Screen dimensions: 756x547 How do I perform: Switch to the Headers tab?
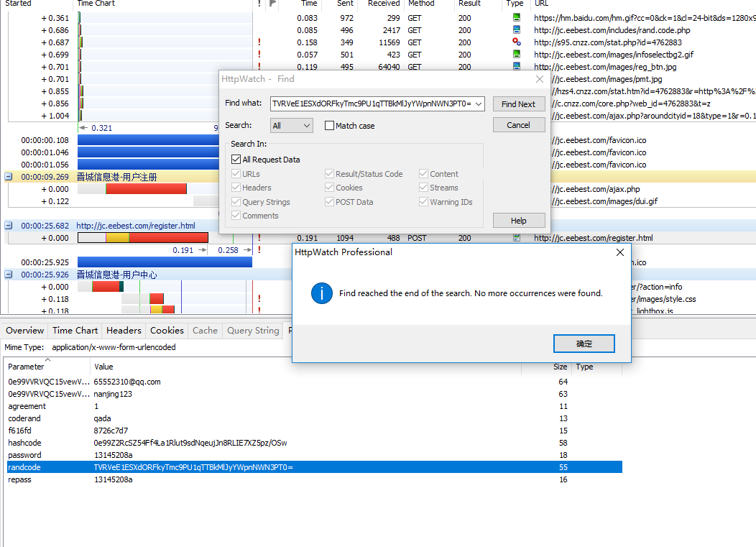coord(124,331)
